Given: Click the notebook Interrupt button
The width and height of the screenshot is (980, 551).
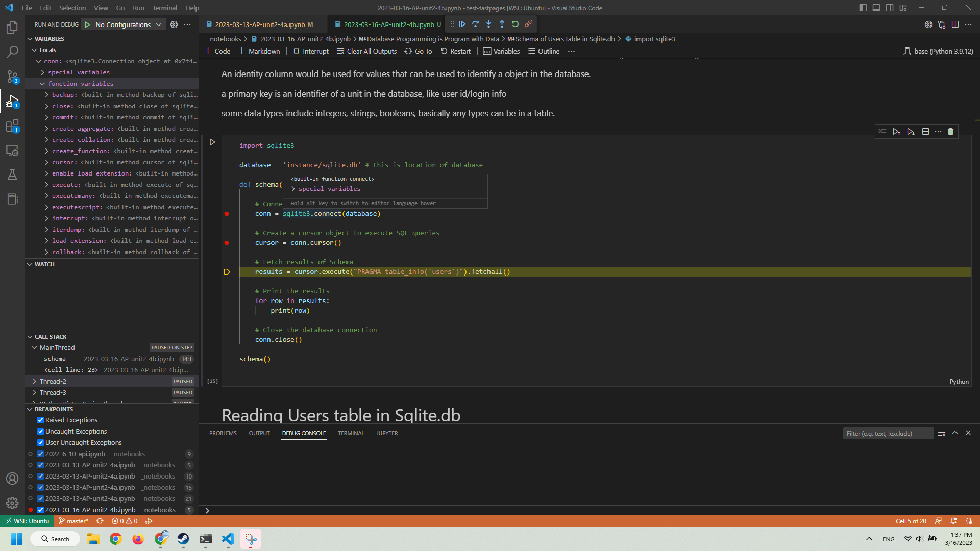Looking at the screenshot, I should (x=310, y=51).
